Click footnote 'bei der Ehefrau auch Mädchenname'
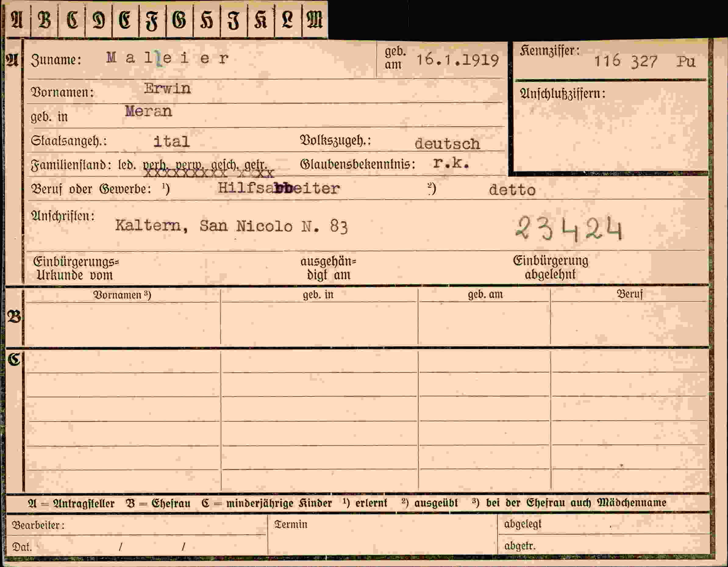 [576, 503]
